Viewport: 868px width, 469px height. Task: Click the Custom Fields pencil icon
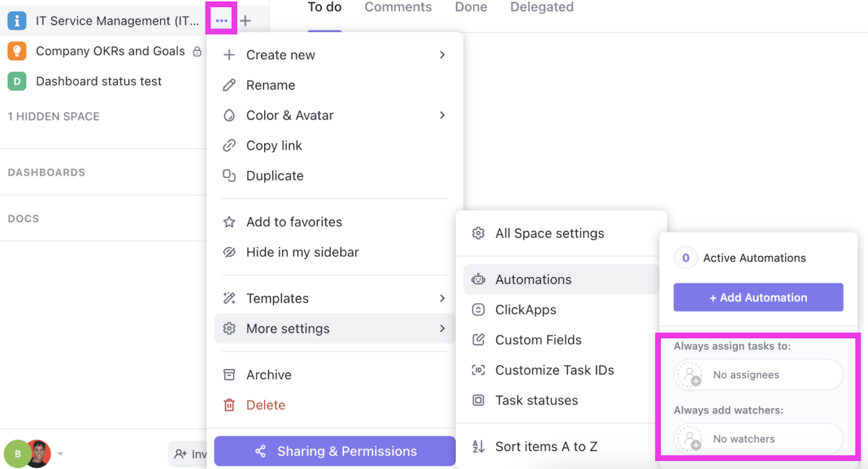(478, 340)
